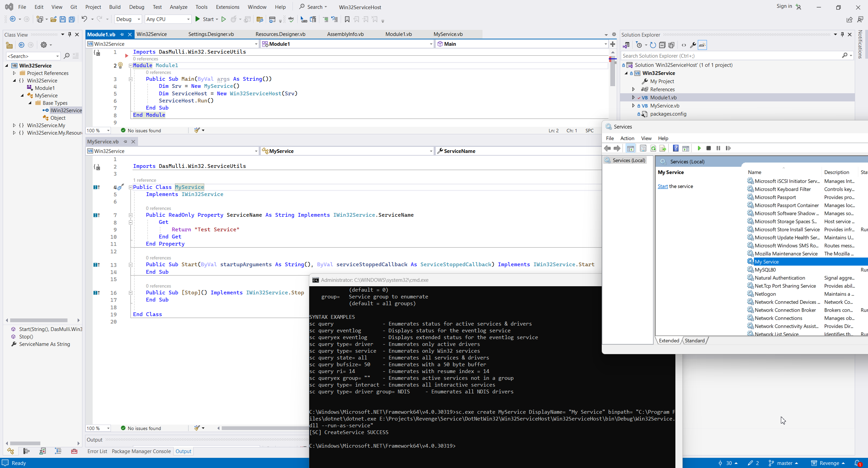Click the Undo toolbar icon
The width and height of the screenshot is (868, 468).
[x=84, y=19]
